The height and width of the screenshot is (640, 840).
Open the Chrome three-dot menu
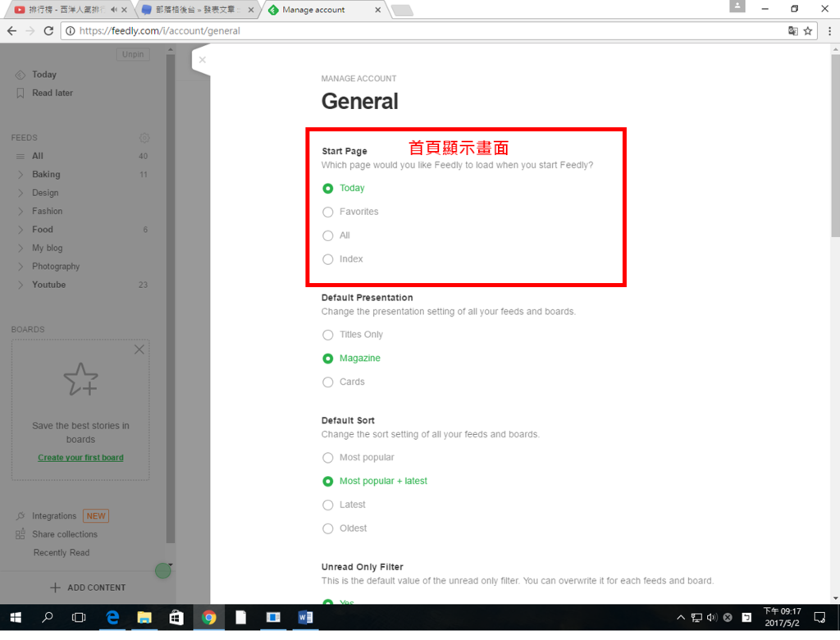[x=829, y=31]
